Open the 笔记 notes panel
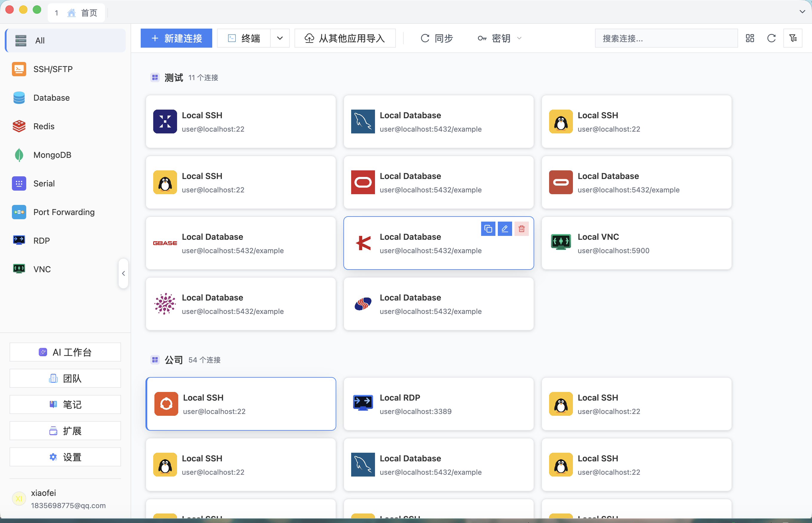Image resolution: width=812 pixels, height=523 pixels. (x=65, y=404)
